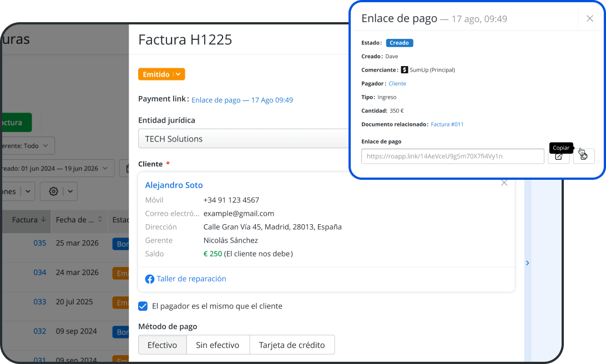Select Tarjeta de crédito payment method
The image size is (606, 364).
point(292,345)
